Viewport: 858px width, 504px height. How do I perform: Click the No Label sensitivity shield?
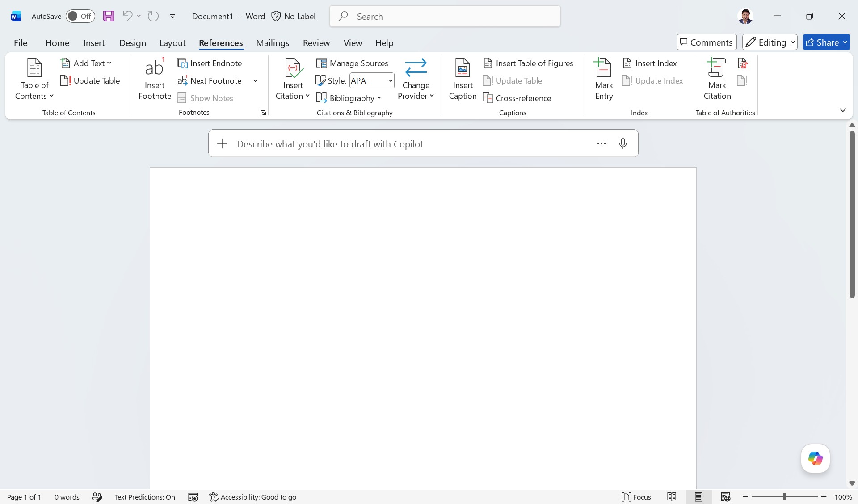point(294,16)
